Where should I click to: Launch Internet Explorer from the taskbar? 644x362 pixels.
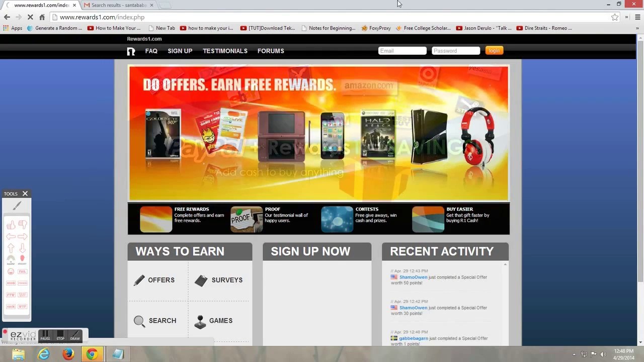[x=44, y=354]
